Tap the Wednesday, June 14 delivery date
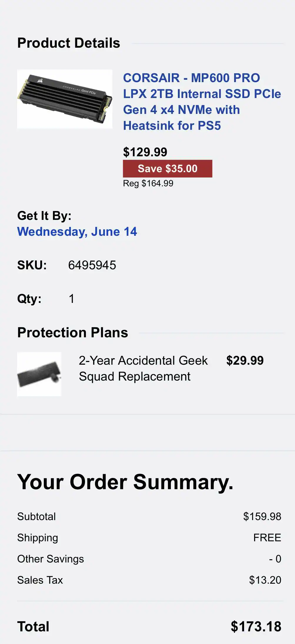Image resolution: width=295 pixels, height=644 pixels. coord(77,232)
